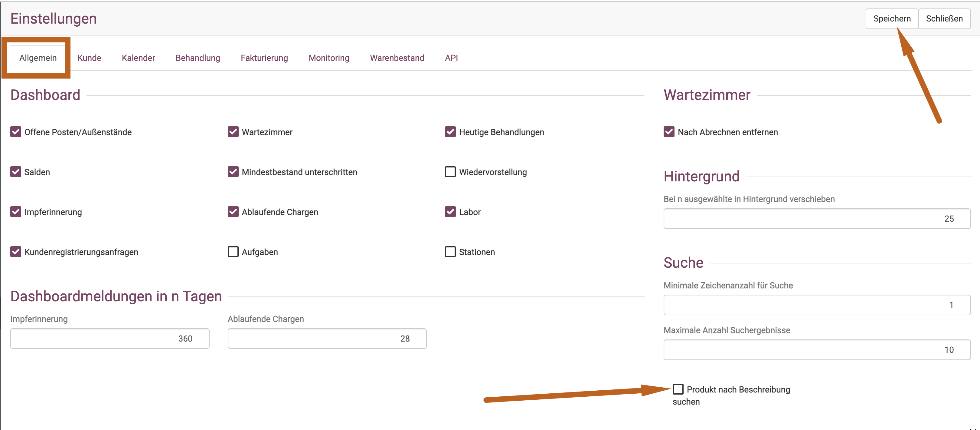Disable the Labor checkbox
980x430 pixels.
click(450, 212)
